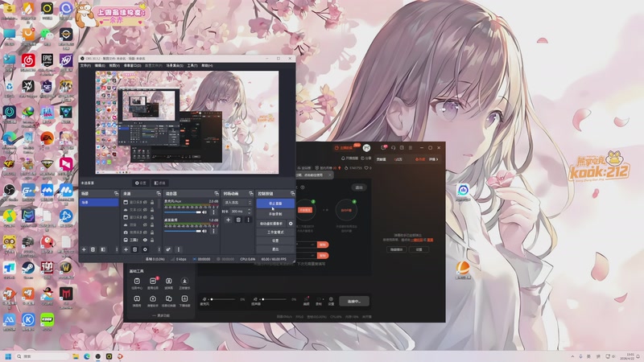644x362 pixels.
Task: Select the highlighted scene in Scenes list
Action: point(99,203)
